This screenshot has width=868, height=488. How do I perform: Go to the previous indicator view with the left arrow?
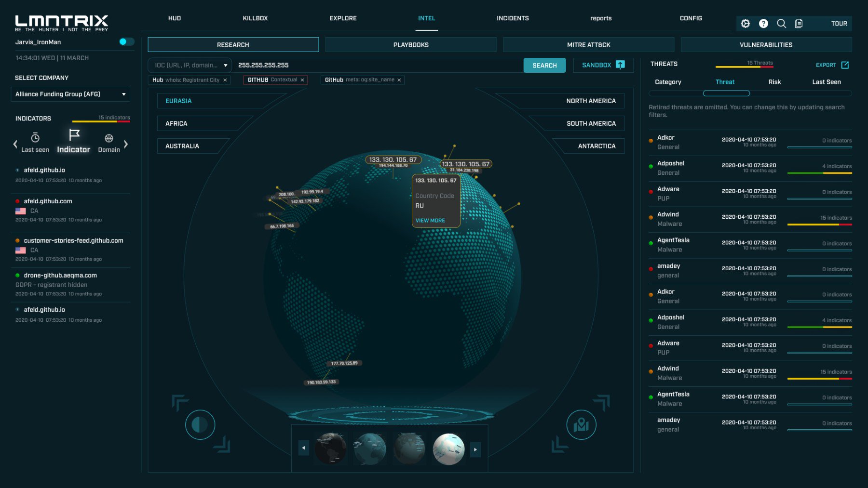(x=15, y=144)
